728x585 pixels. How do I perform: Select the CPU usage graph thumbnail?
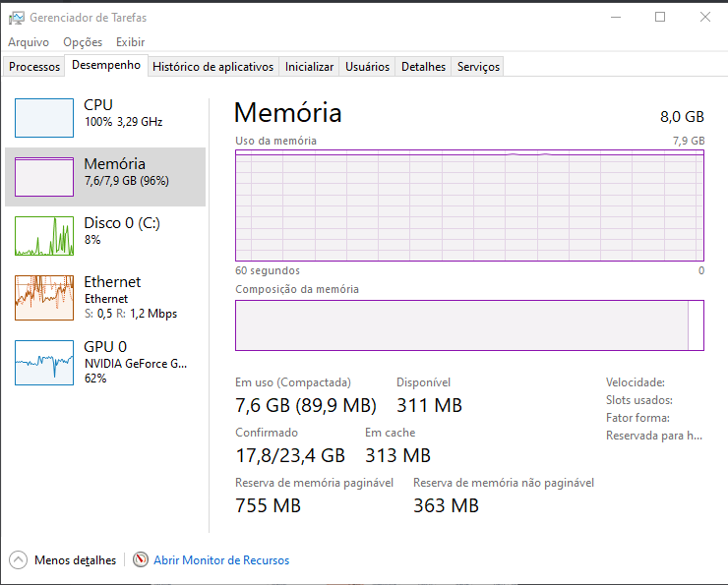(x=44, y=118)
